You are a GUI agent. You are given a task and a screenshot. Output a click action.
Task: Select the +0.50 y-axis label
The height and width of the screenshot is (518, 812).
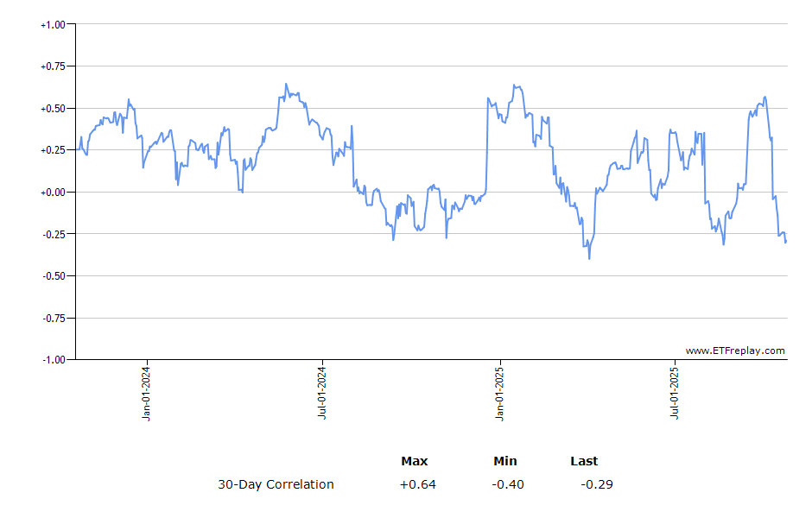[53, 109]
